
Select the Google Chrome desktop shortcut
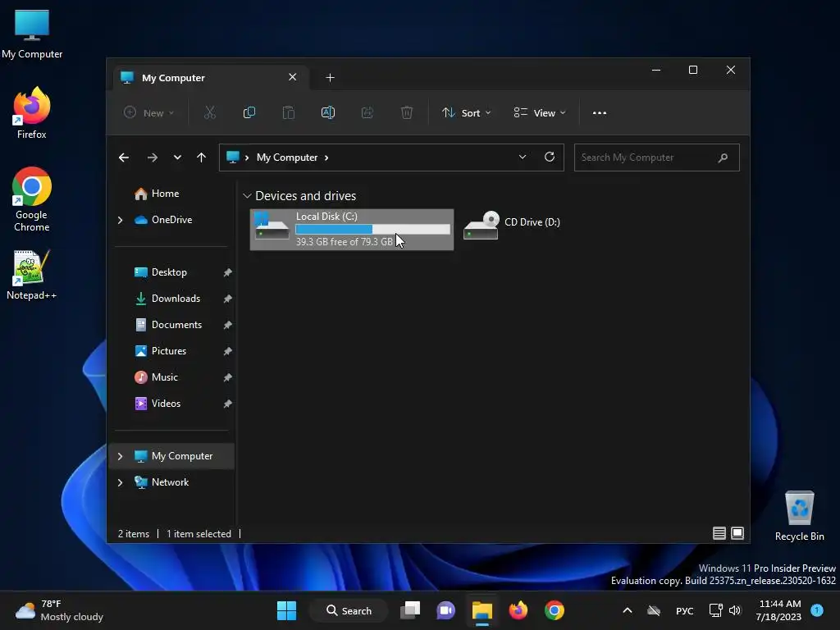point(32,199)
